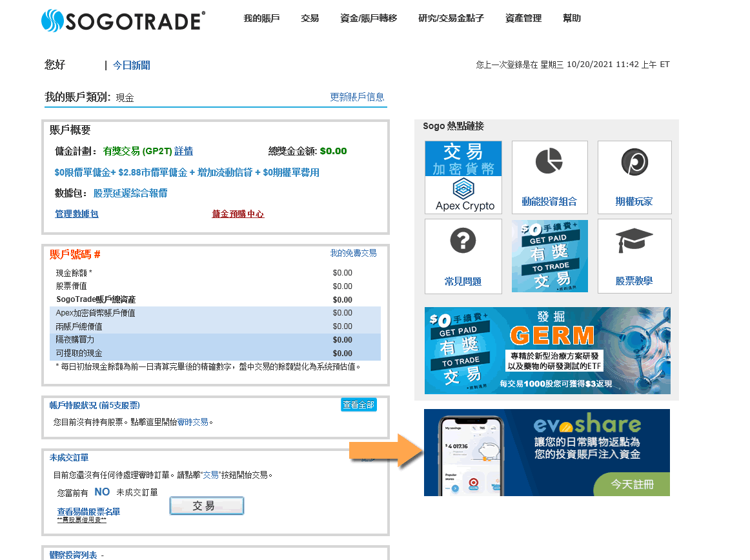Select the 總獎金金額 $0.00 value
750x560 pixels.
334,151
